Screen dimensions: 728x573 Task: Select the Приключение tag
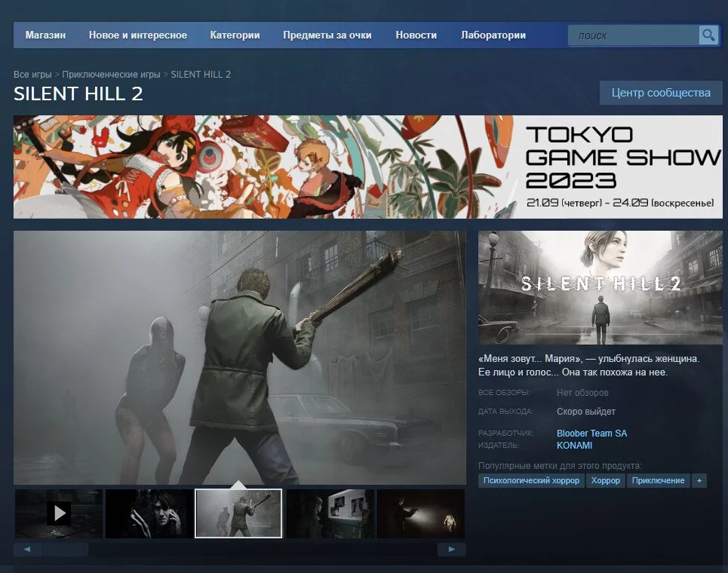658,481
